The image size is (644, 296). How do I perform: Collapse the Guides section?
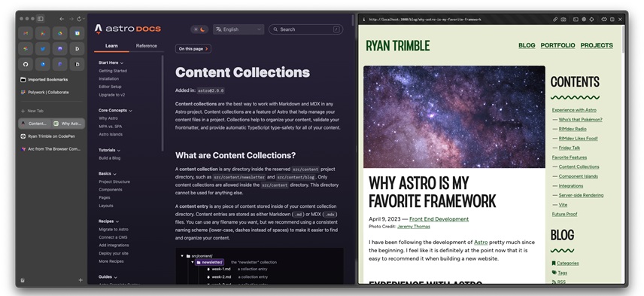108,277
